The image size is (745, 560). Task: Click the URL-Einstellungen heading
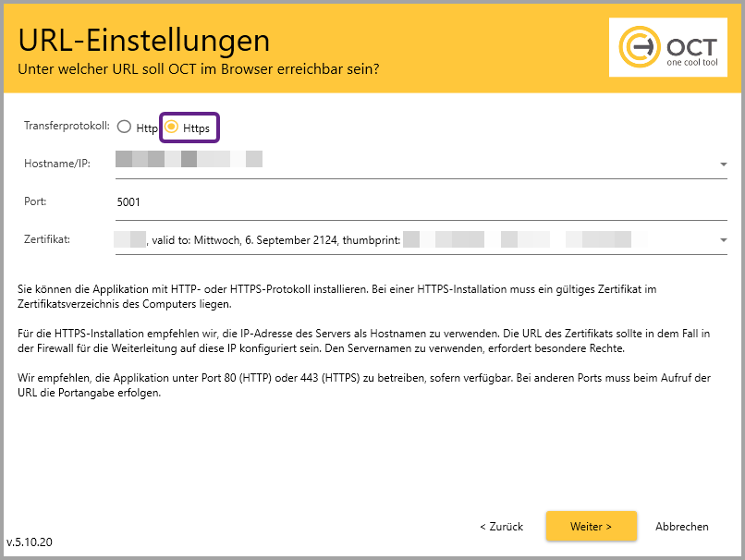(144, 41)
